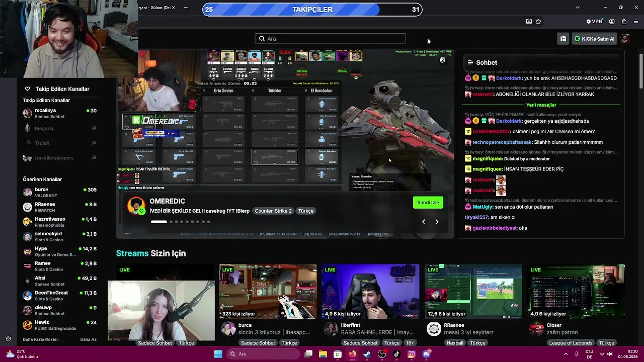Open the OMEREDIC channel name link
Viewport: 644px width, 362px height.
click(167, 201)
